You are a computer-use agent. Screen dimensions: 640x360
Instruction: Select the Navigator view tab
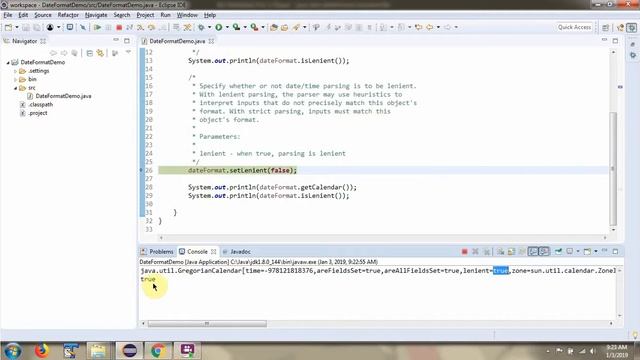[x=24, y=41]
